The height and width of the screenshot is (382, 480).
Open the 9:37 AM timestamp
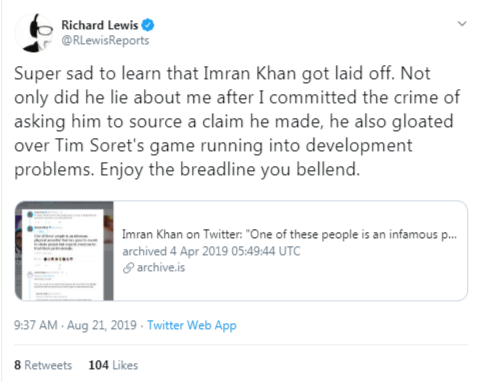36,325
